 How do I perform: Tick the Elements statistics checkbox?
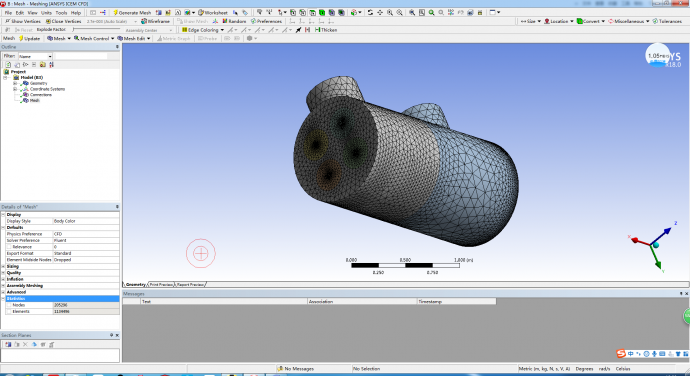[x=9, y=311]
